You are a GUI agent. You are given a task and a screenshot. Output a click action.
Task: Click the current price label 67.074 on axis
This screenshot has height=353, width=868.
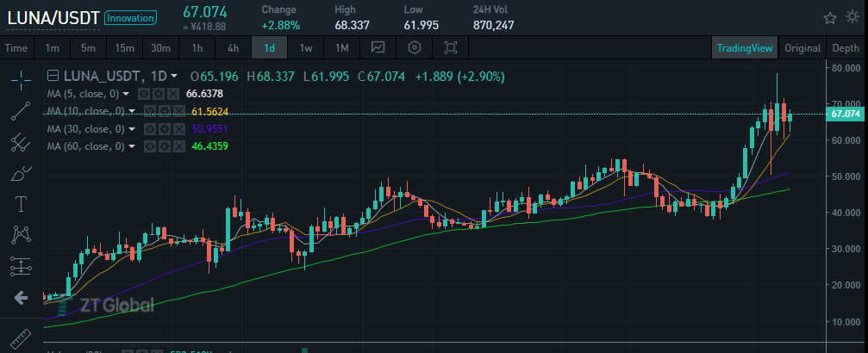tap(846, 114)
